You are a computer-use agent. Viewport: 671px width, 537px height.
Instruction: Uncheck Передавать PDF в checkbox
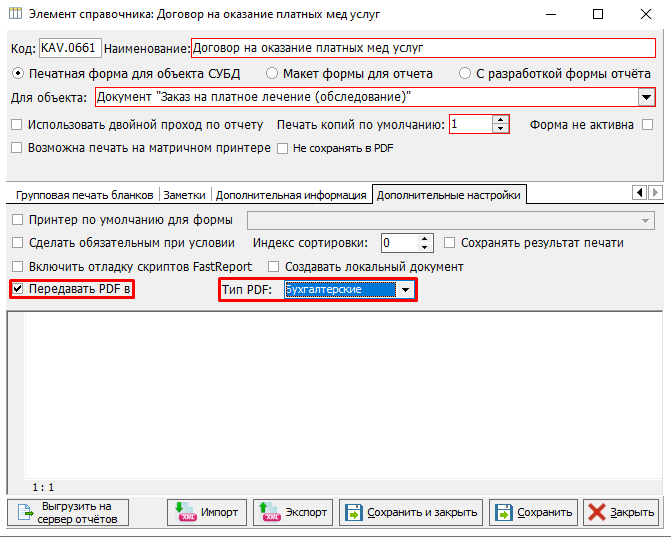pos(18,289)
